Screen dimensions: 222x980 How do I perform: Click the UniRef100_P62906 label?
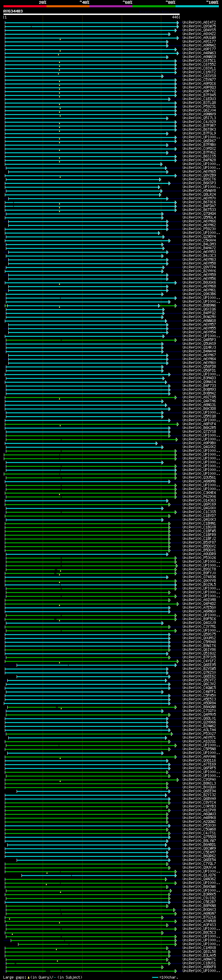tap(199, 496)
